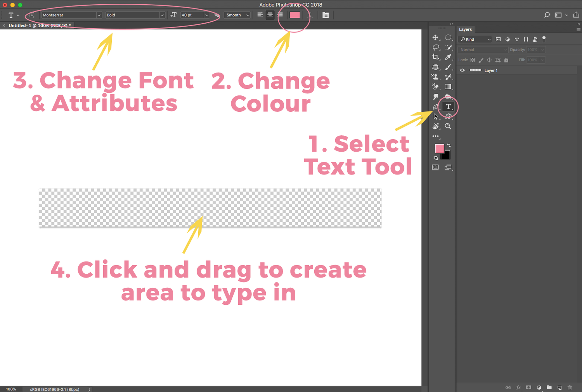The image size is (582, 392).
Task: Activate the circled Type tool
Action: click(448, 106)
